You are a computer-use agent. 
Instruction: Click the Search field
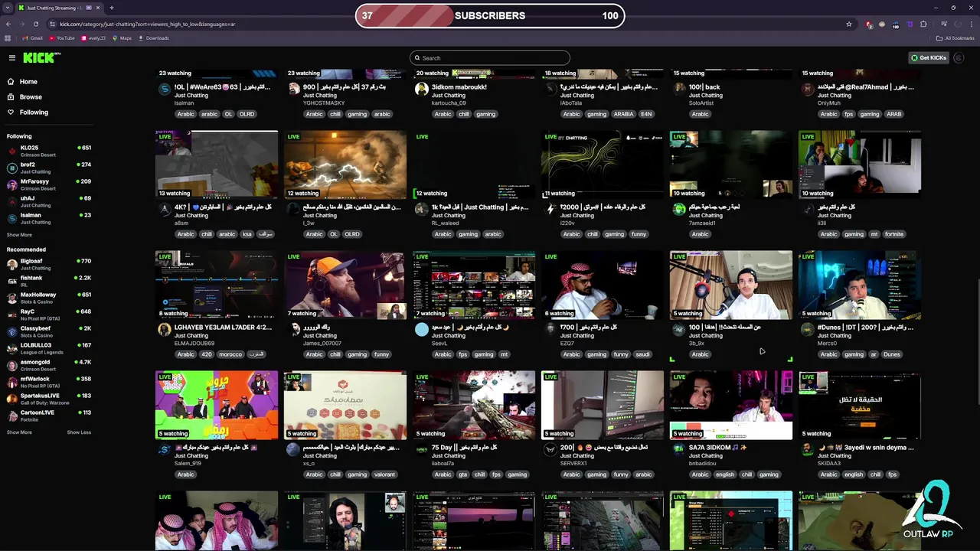pyautogui.click(x=490, y=58)
